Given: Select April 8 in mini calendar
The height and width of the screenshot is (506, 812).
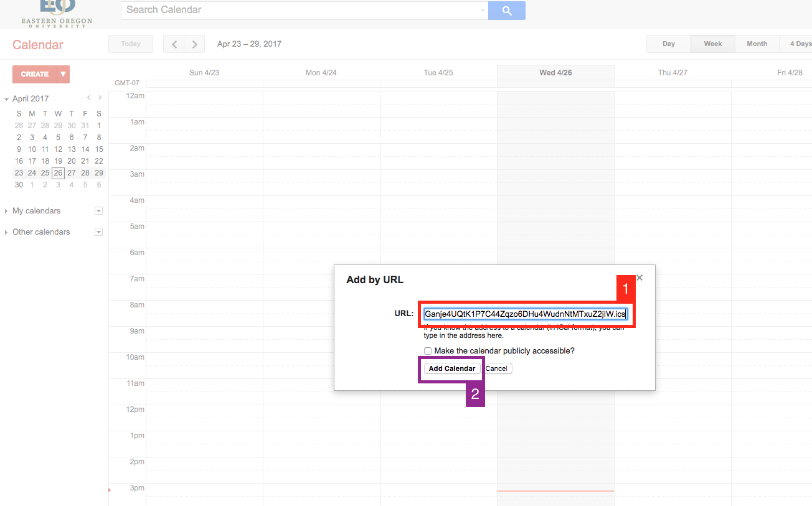Looking at the screenshot, I should pyautogui.click(x=98, y=138).
